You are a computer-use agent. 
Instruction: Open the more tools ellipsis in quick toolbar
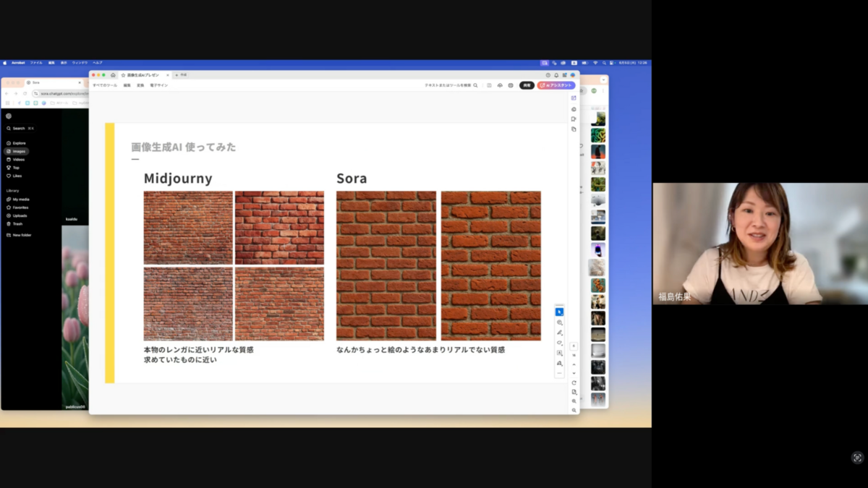click(x=559, y=373)
